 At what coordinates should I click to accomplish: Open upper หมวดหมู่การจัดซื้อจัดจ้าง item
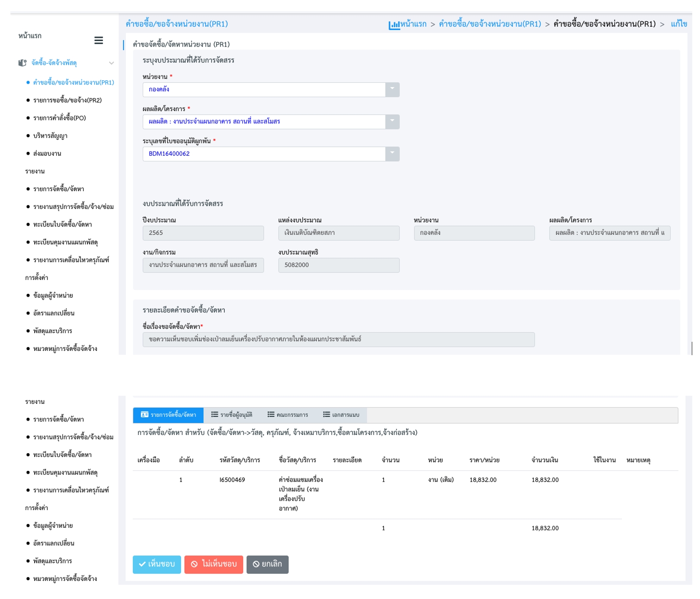tap(65, 349)
